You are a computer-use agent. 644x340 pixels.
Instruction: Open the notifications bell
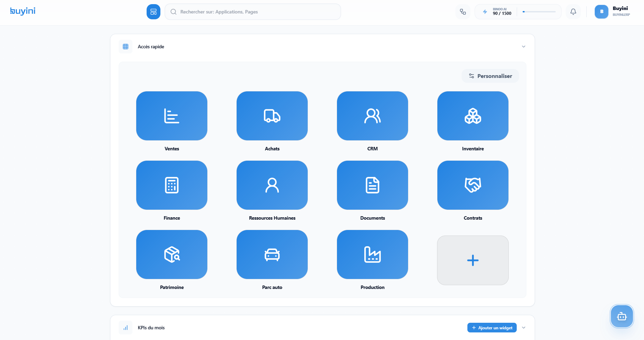click(573, 12)
